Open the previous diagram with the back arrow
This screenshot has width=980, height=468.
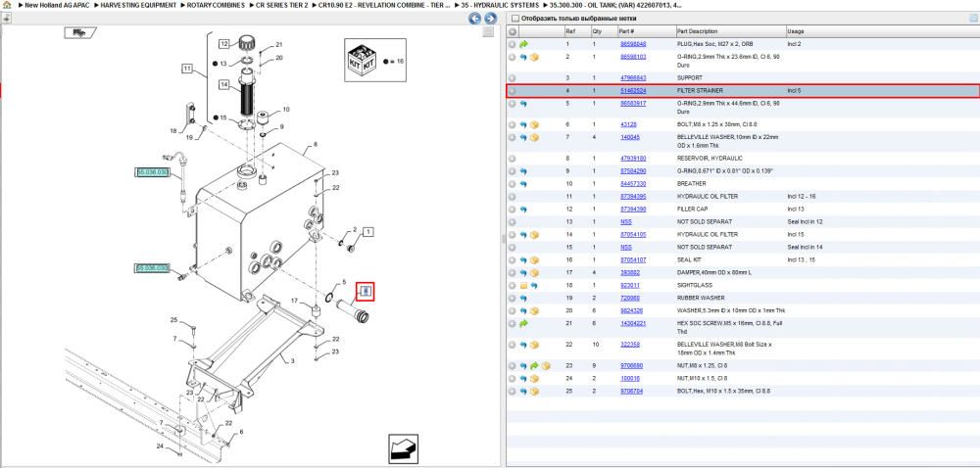point(475,19)
